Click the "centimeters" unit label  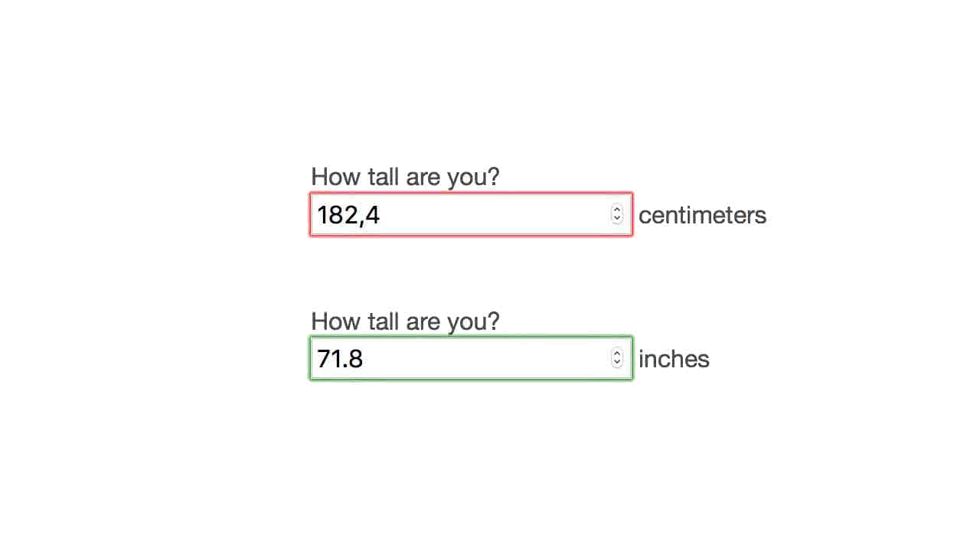click(702, 215)
